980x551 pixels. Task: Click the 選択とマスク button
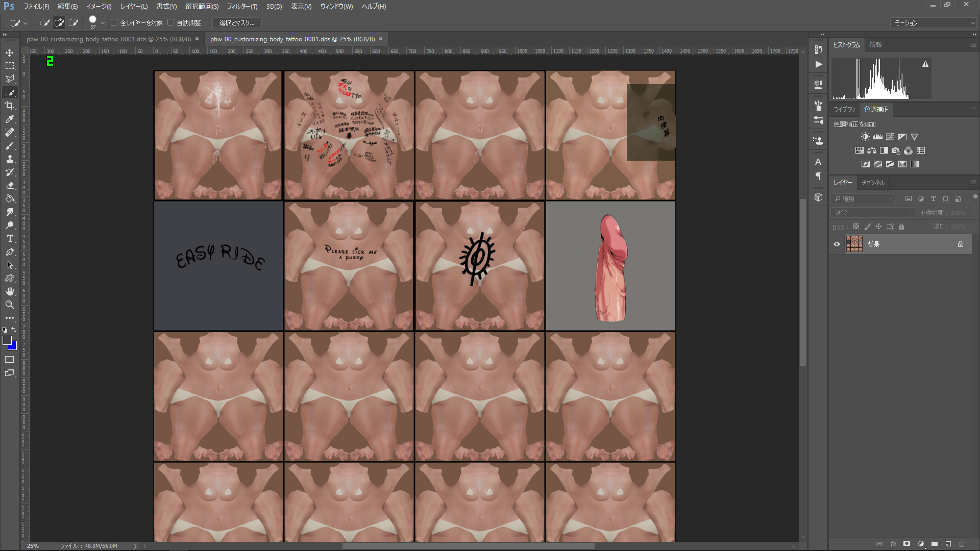237,22
